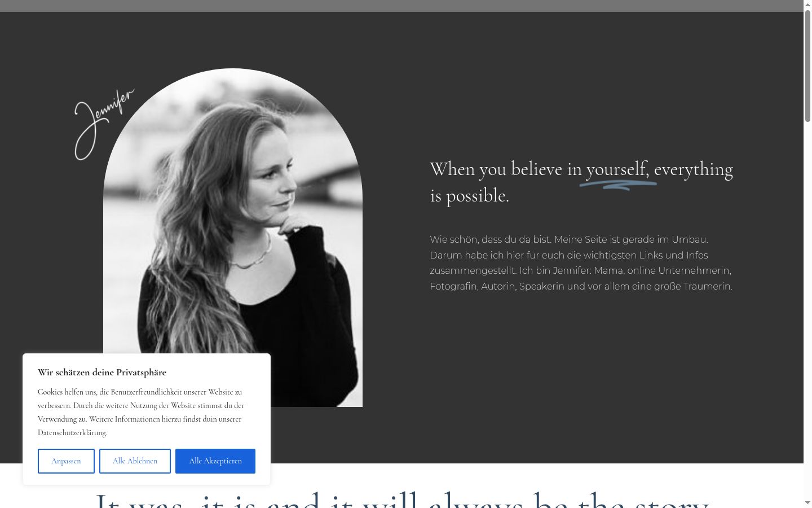Screen dimensions: 812x508
Task: Click the cookie notice text 'Cookies helfen uns'
Action: (x=141, y=412)
